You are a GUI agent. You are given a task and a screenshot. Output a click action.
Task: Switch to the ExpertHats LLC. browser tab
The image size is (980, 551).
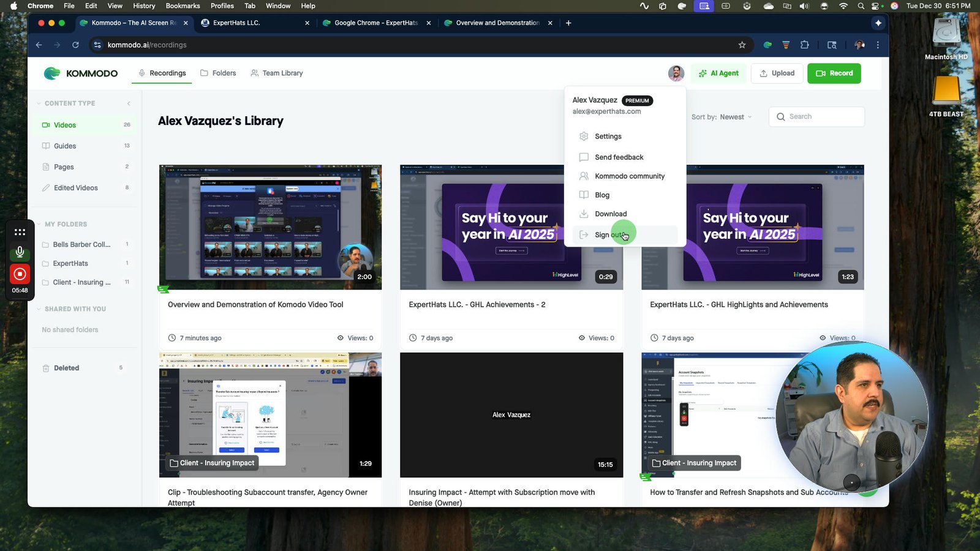[x=255, y=23]
